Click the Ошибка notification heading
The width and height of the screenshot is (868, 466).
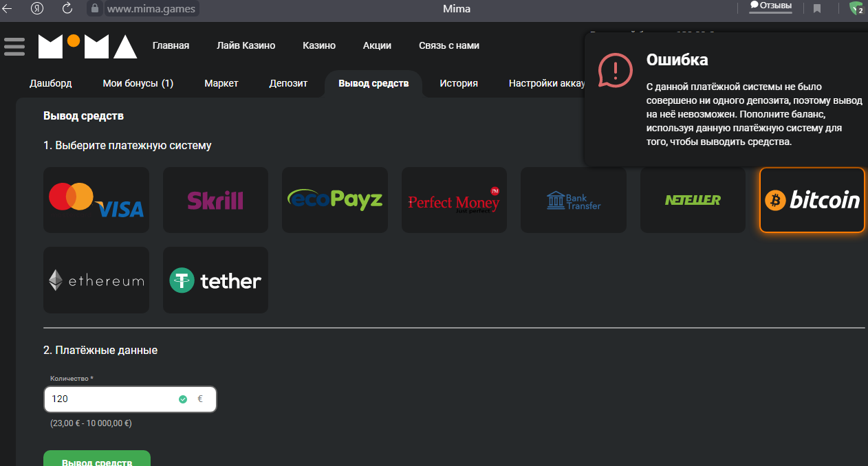(677, 60)
